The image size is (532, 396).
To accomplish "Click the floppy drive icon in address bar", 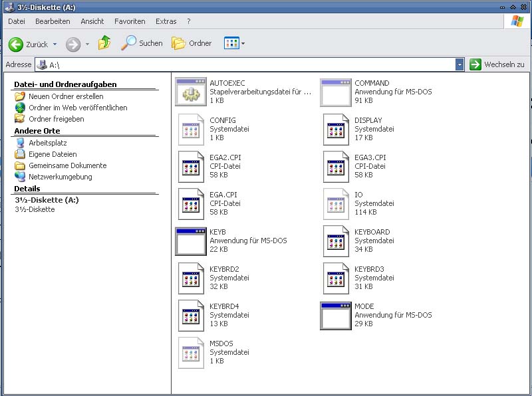I will pos(42,64).
